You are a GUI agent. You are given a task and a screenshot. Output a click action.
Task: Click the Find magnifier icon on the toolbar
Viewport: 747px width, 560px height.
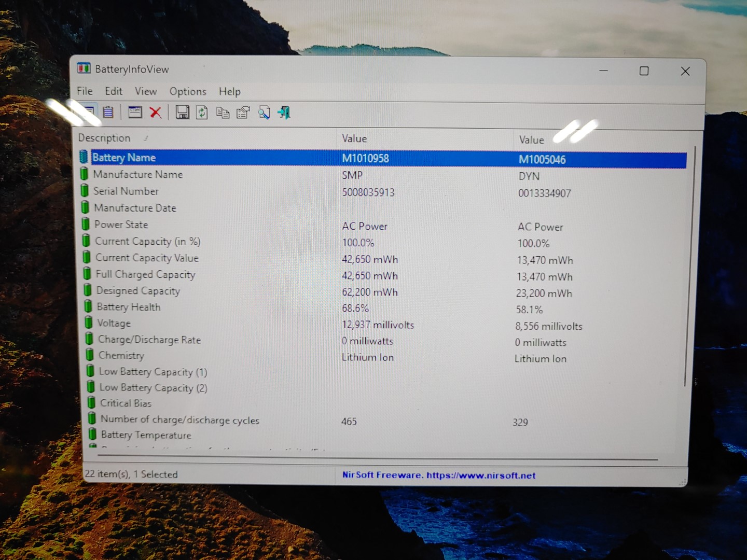tap(264, 112)
